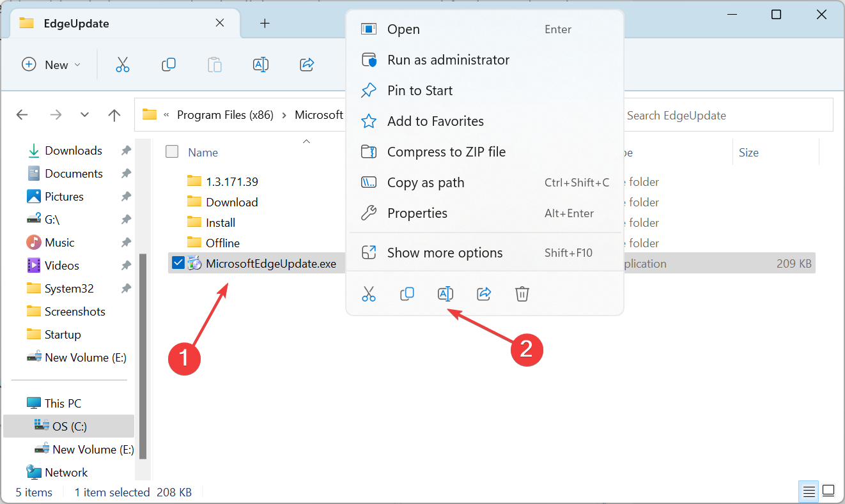Screen dimensions: 845x504
Task: Open Screenshots in the sidebar
Action: pos(75,312)
